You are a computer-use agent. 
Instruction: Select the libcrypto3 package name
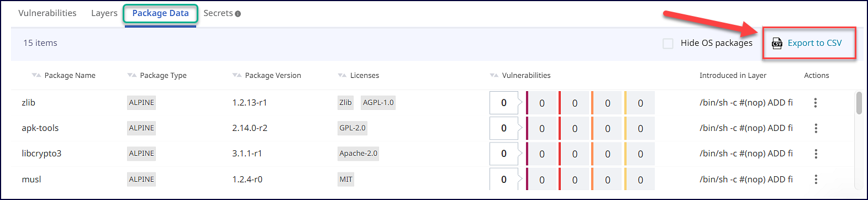[41, 154]
